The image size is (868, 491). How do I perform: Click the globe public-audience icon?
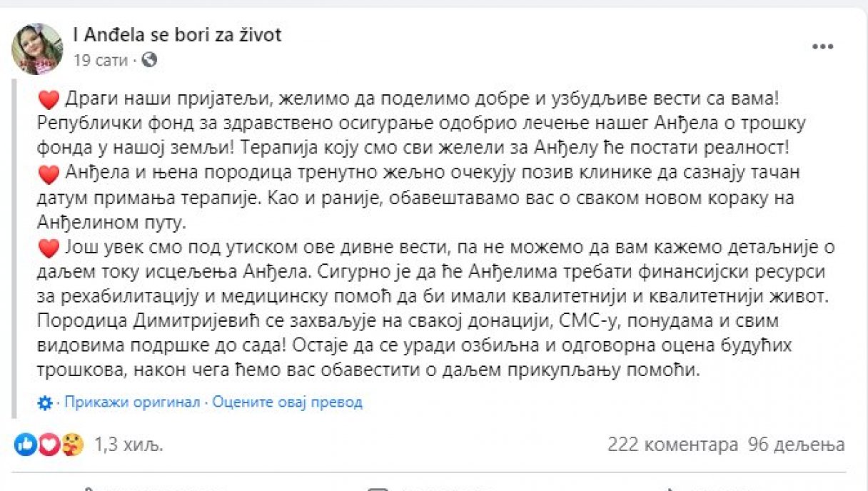[x=151, y=61]
